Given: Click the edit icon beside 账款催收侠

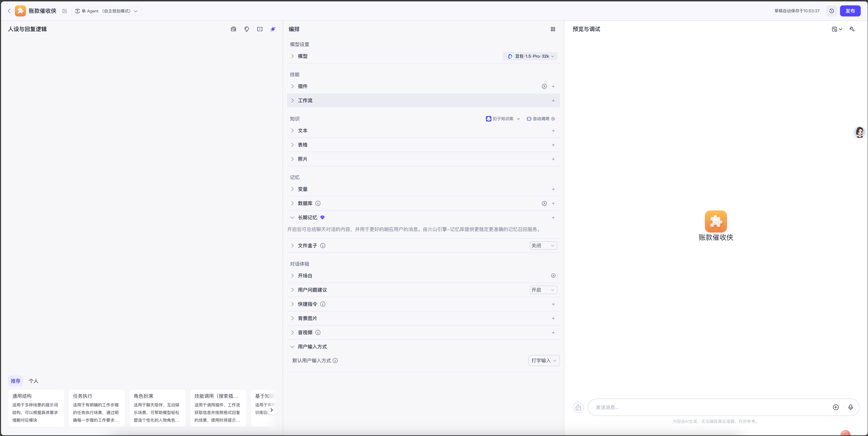Looking at the screenshot, I should (x=65, y=11).
